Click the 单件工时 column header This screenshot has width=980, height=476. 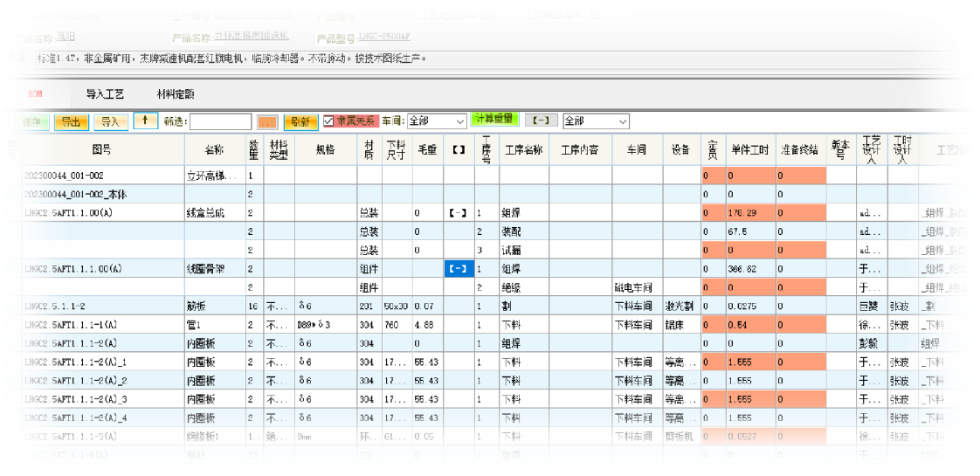click(750, 150)
